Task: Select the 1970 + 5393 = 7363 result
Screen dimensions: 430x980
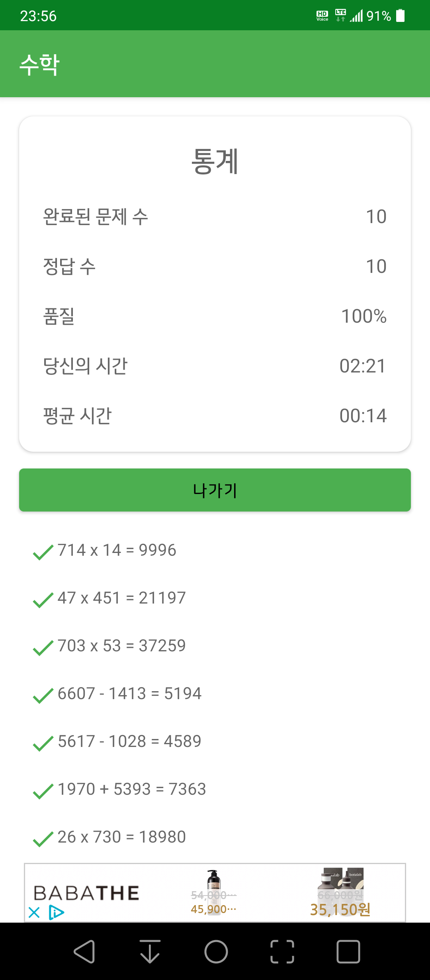Action: coord(132,789)
